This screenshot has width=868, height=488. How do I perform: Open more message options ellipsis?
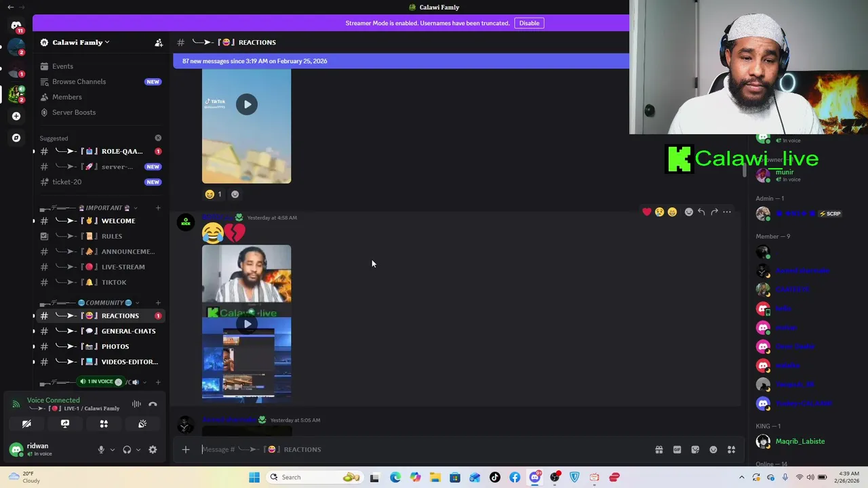point(727,212)
